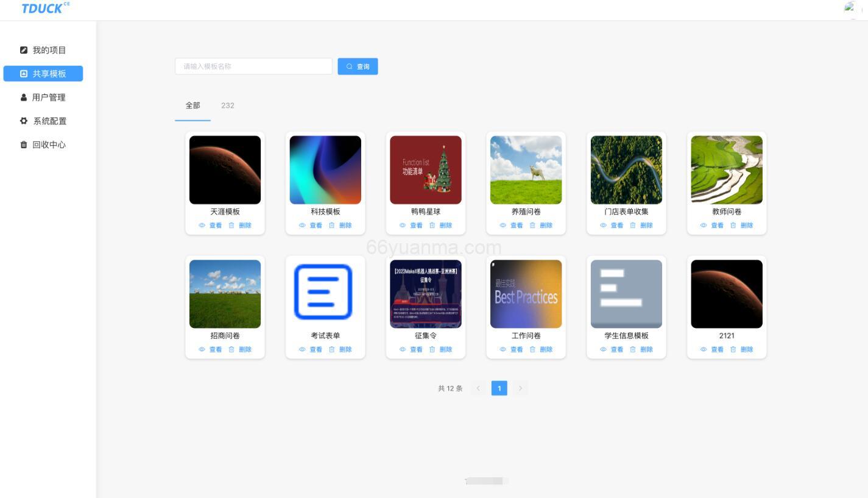This screenshot has height=498, width=868.
Task: Open the 鸭鸭星球 template thumbnail
Action: (x=425, y=169)
